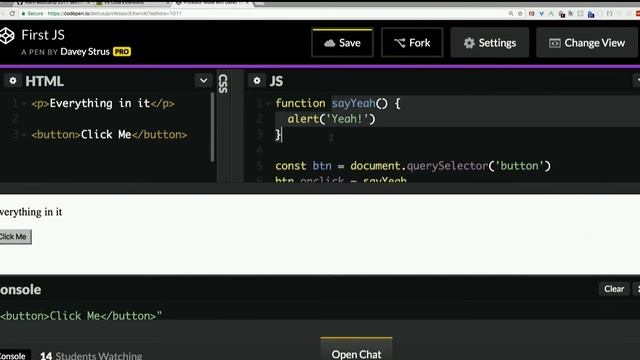Click '14 Students Watching' label
The image size is (640, 360).
point(91,356)
